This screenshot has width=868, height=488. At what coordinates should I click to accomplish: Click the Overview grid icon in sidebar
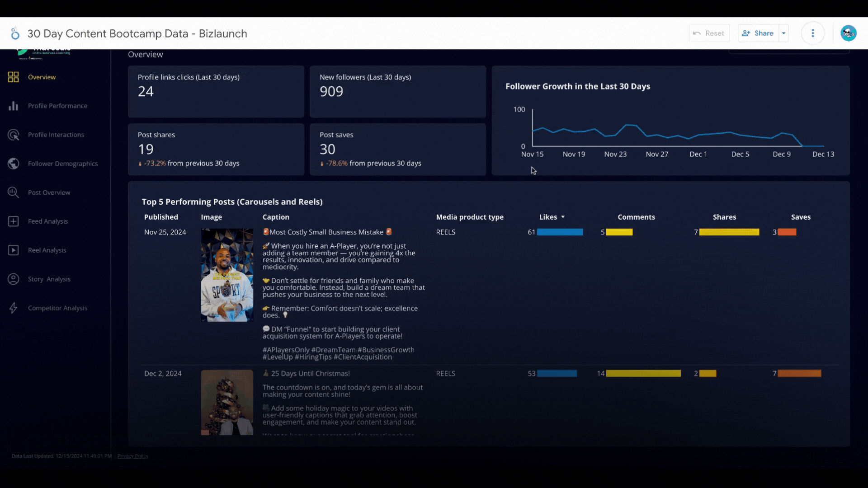click(13, 77)
